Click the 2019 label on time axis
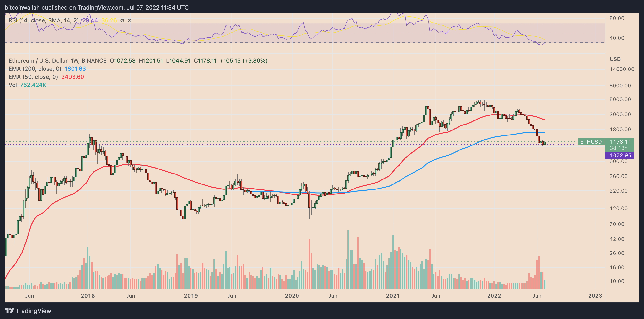644x319 pixels. coord(191,296)
